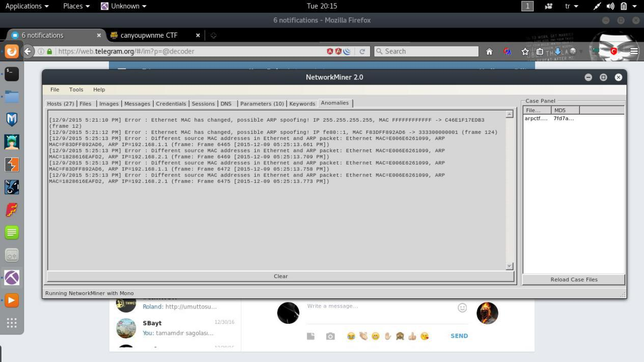Switch to the Keywords tab
Viewport: 644px width, 362px height.
point(302,103)
